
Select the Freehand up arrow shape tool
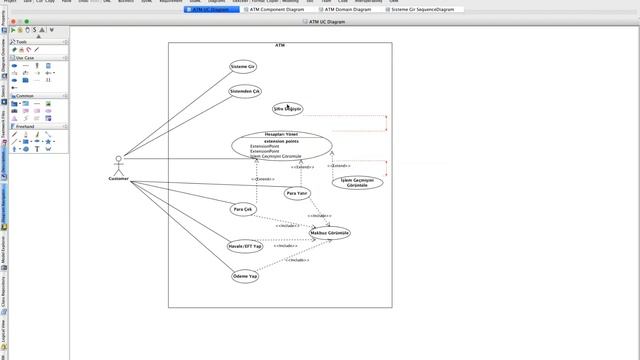coord(14,149)
